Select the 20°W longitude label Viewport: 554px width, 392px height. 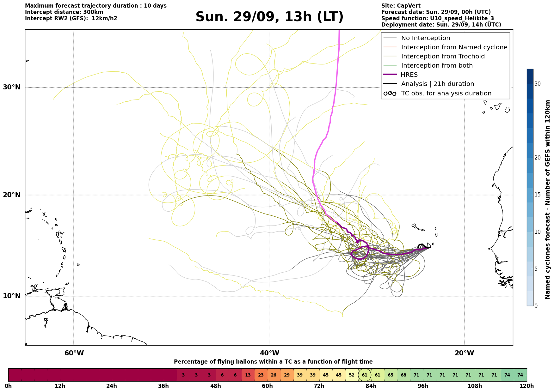coord(464,353)
